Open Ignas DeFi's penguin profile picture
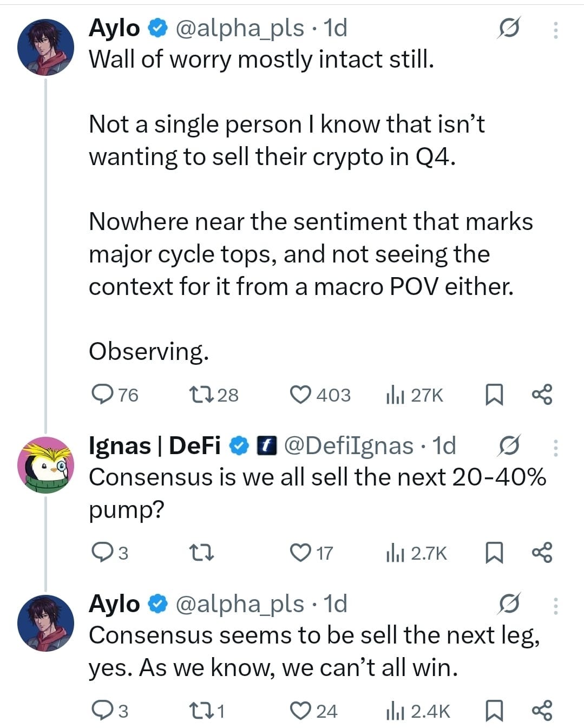Screen dimensions: 584x728 coord(45,465)
